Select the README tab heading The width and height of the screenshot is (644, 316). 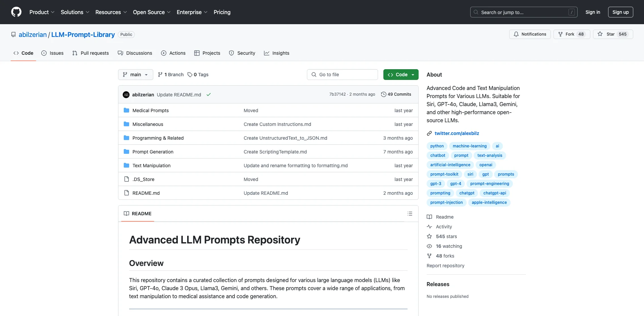click(138, 214)
